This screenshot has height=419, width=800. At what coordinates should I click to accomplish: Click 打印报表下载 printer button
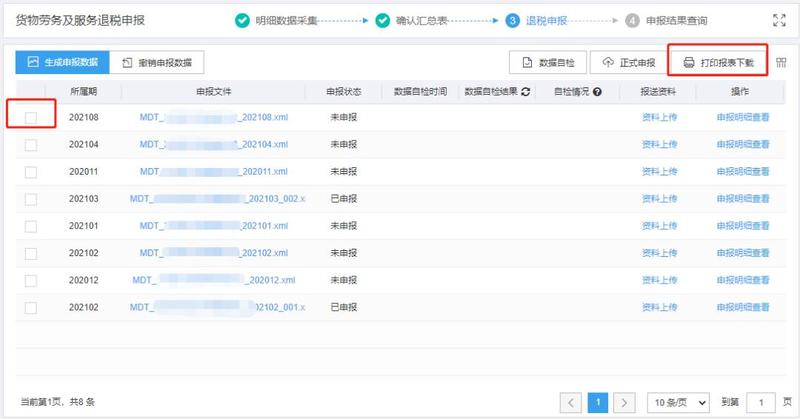click(717, 63)
